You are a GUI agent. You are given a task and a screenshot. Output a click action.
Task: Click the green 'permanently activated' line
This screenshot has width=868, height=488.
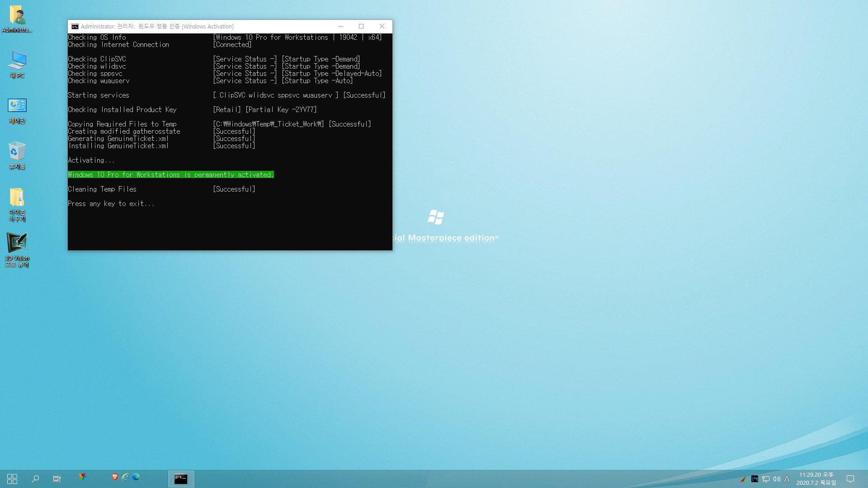click(171, 175)
